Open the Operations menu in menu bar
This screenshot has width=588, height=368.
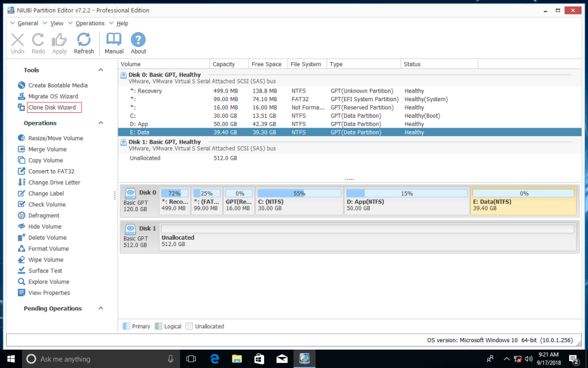click(x=90, y=24)
